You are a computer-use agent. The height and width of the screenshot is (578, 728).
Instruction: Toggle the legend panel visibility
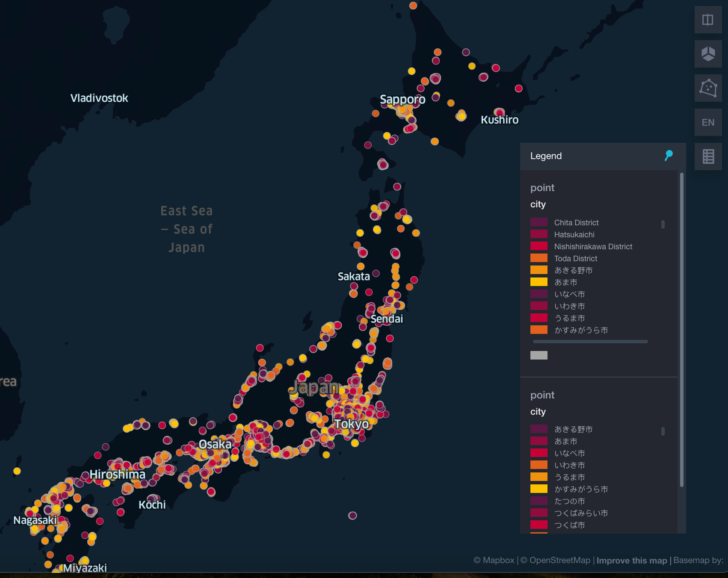tap(708, 156)
